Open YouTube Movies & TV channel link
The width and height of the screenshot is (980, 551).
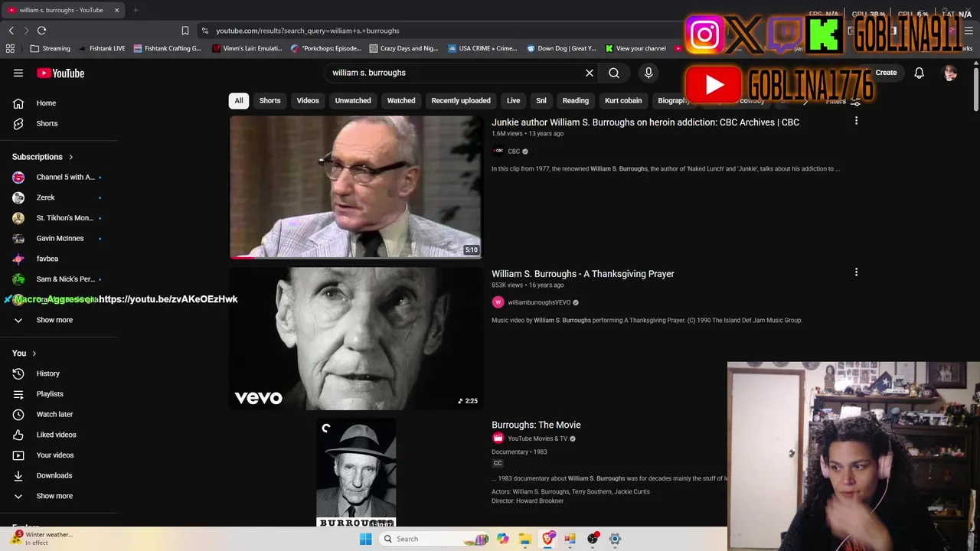coord(537,439)
